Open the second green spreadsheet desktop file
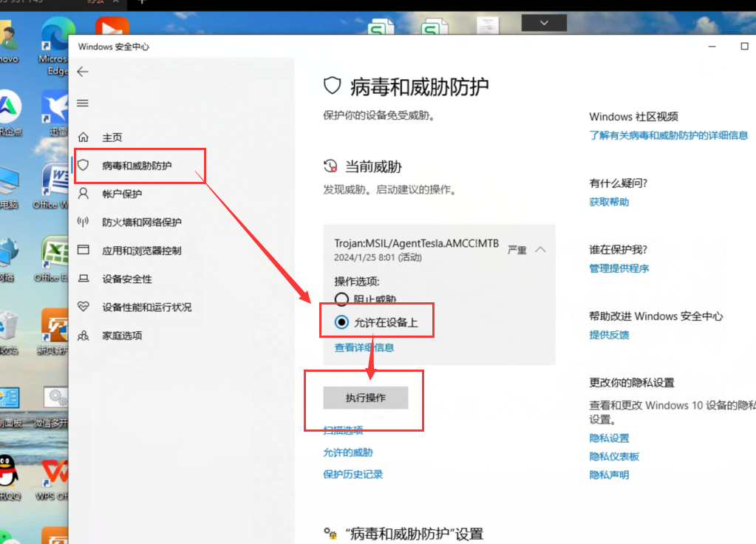Viewport: 756px width, 544px height. click(x=435, y=26)
